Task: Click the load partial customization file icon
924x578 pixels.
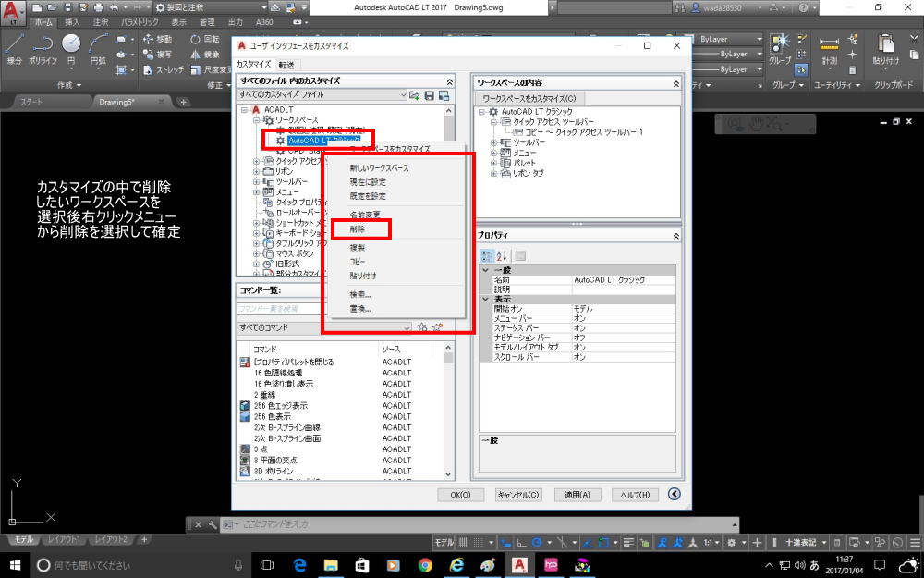Action: (x=414, y=95)
